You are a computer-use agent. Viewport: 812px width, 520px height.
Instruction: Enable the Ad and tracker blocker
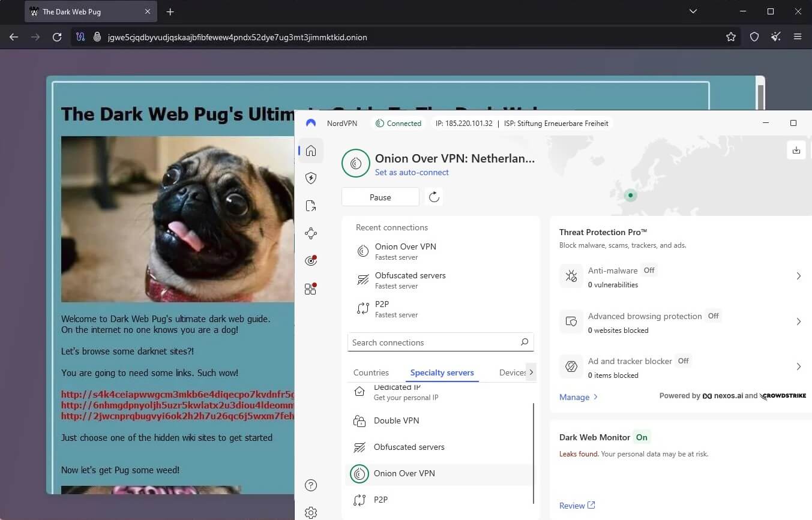(x=683, y=361)
